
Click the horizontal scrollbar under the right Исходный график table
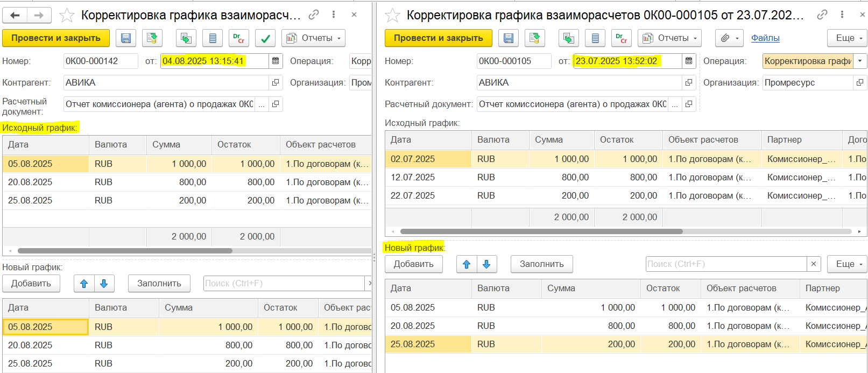(x=541, y=231)
